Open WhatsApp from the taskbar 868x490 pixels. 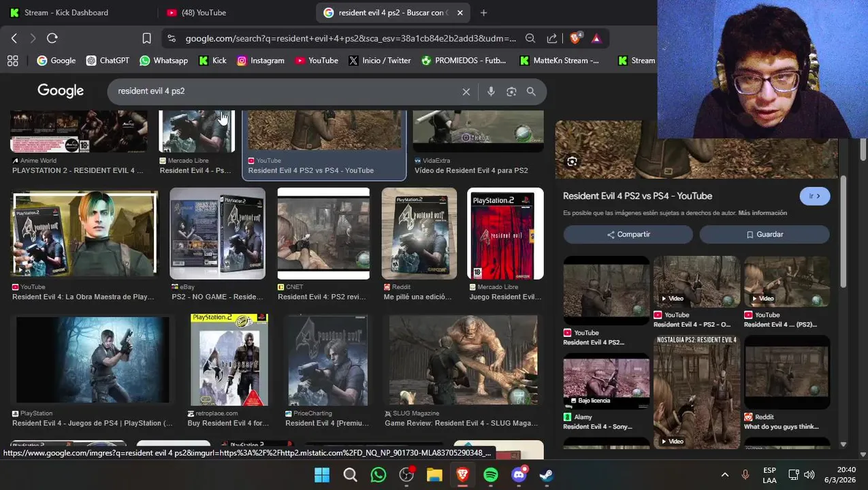click(x=378, y=474)
